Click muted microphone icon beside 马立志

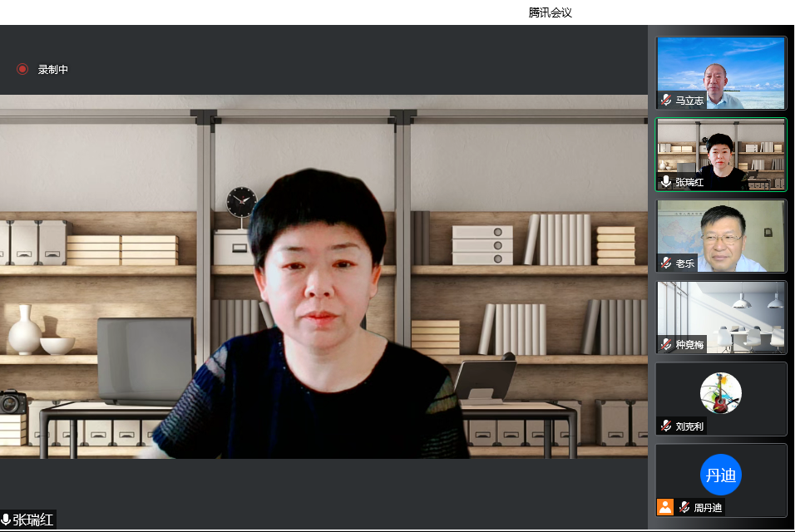coord(666,100)
